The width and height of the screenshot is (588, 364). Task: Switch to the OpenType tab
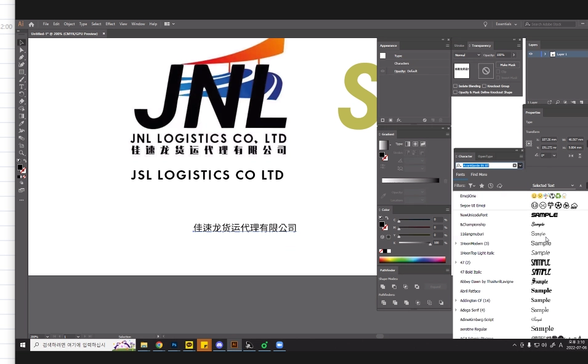[485, 157]
